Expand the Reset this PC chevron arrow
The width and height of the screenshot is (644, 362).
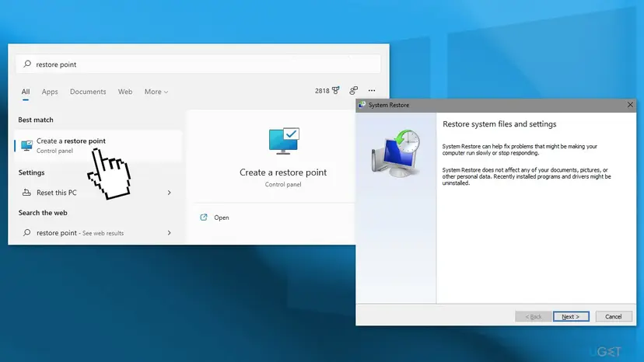click(x=170, y=193)
